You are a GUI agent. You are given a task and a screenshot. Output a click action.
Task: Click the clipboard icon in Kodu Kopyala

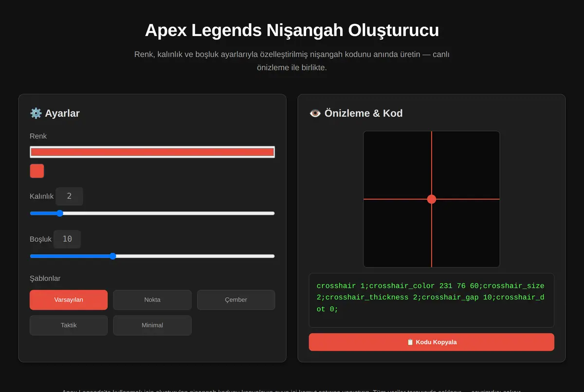click(410, 342)
